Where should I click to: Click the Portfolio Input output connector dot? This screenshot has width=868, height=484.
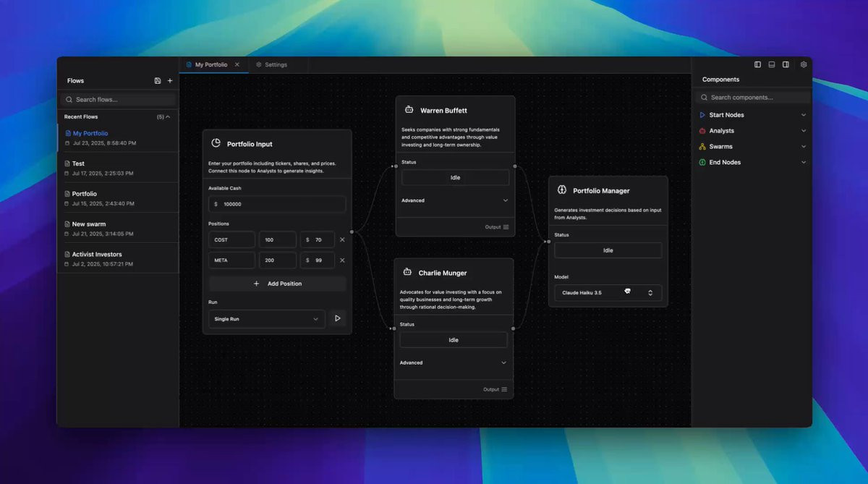pyautogui.click(x=352, y=232)
